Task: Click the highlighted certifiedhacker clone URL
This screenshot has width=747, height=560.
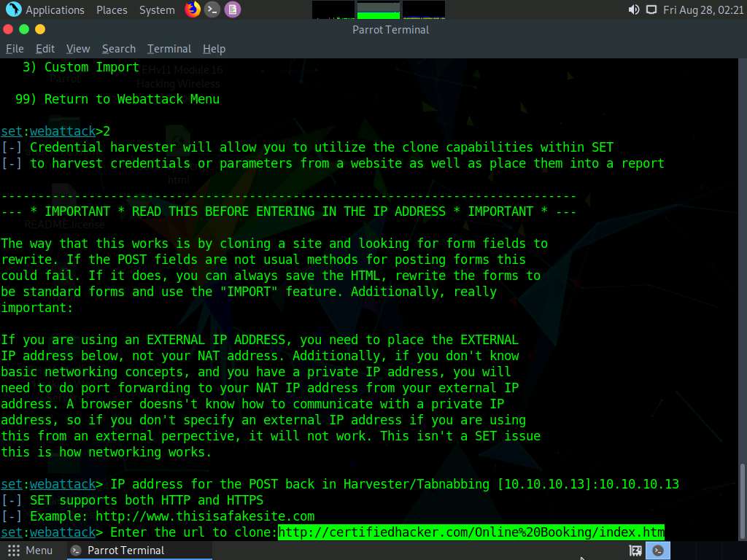Action: click(x=470, y=532)
